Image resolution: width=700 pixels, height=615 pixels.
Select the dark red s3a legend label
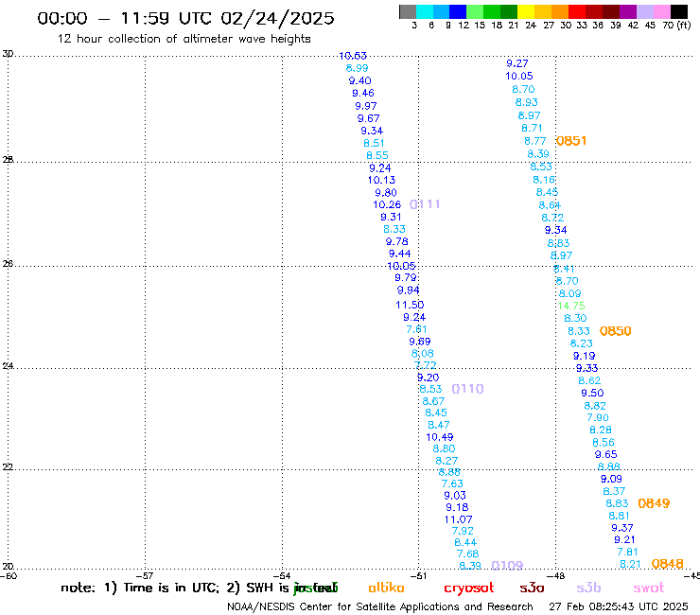click(x=532, y=589)
